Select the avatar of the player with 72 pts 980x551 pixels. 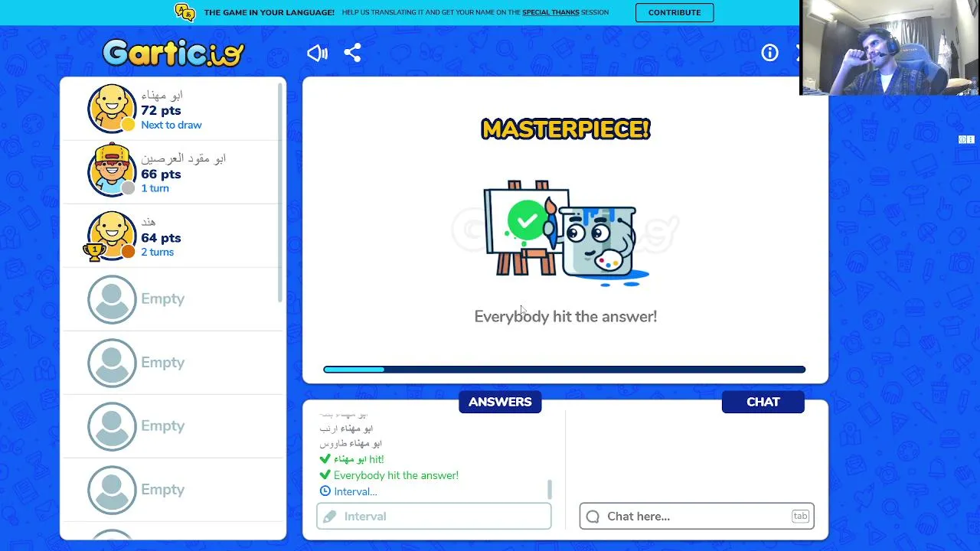coord(112,108)
